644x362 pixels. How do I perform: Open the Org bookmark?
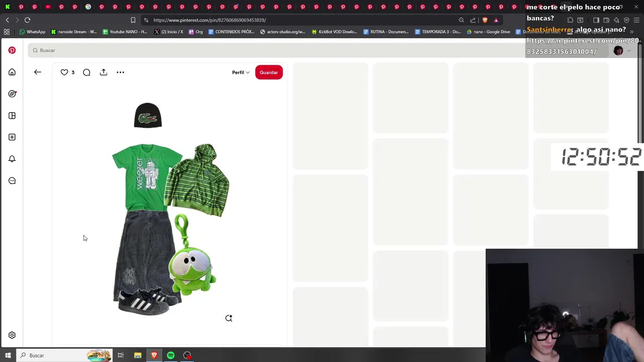[x=196, y=32]
